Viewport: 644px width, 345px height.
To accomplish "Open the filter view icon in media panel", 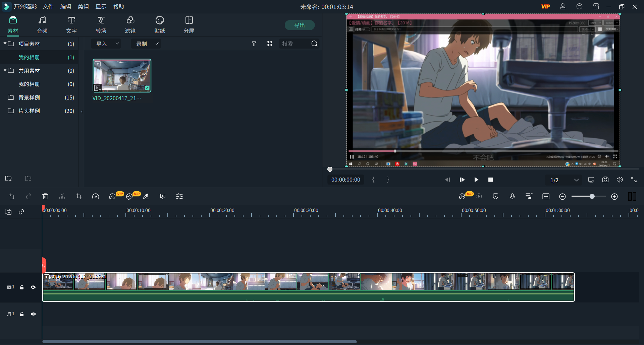I will 254,44.
